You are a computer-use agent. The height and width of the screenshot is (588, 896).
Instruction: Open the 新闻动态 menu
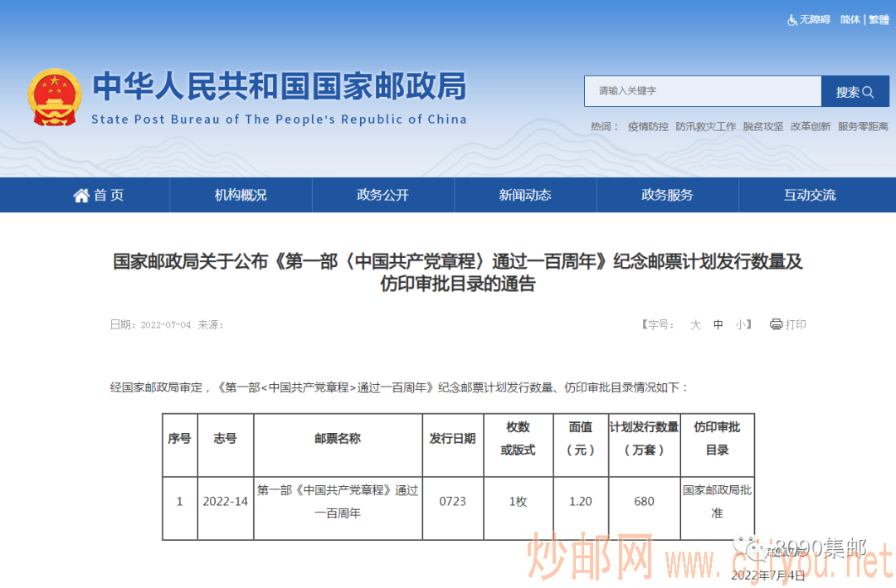coord(525,196)
